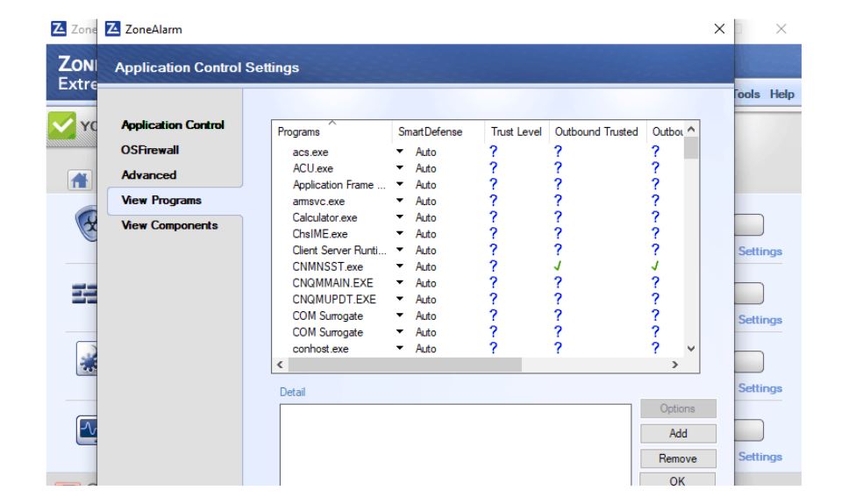Open the SmartDefense dropdown for ACU.exe
The height and width of the screenshot is (504, 863).
click(x=400, y=167)
